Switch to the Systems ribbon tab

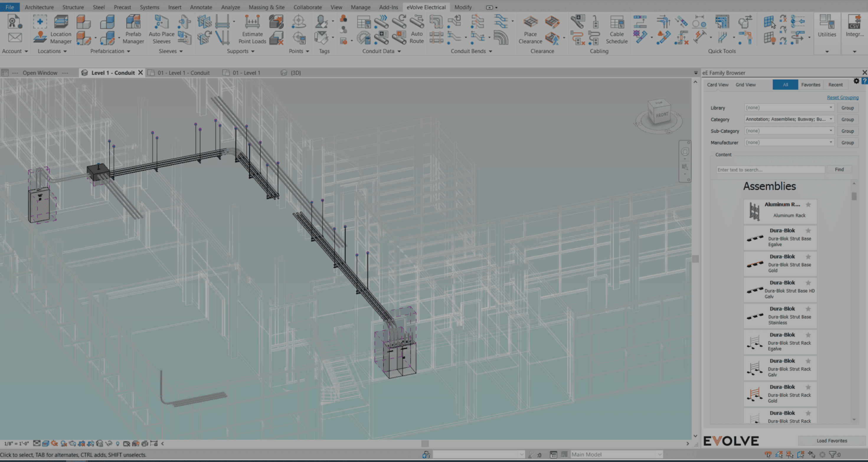click(x=149, y=7)
